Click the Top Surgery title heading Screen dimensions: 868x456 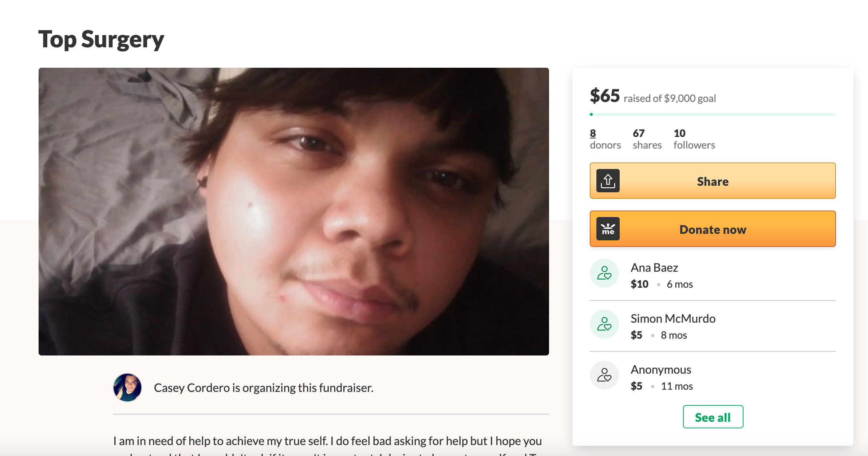pyautogui.click(x=101, y=39)
